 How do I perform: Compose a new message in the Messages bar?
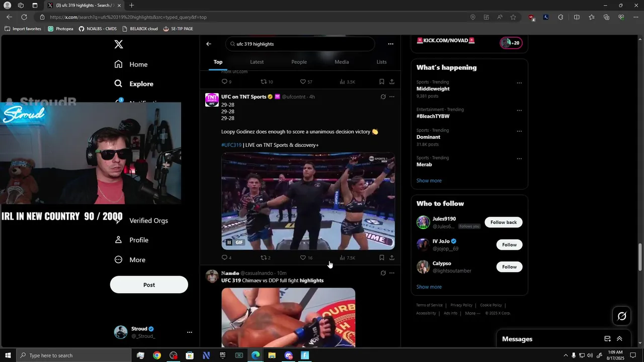[607, 339]
